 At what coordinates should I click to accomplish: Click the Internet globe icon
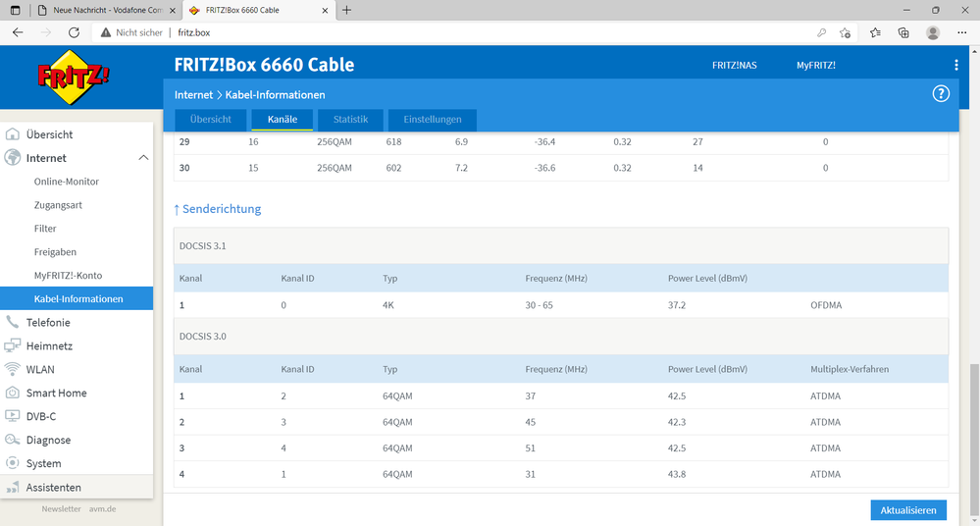pyautogui.click(x=13, y=158)
